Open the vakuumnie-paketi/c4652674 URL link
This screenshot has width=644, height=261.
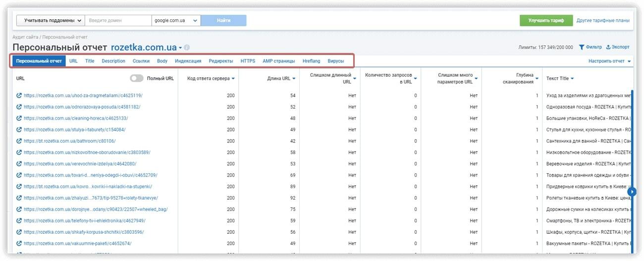click(78, 243)
